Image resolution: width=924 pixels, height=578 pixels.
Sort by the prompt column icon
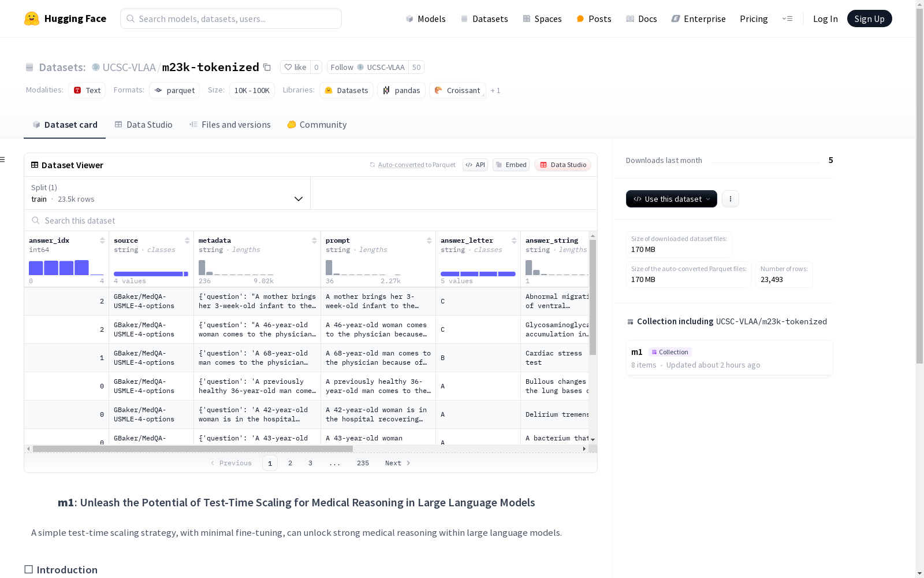point(429,240)
